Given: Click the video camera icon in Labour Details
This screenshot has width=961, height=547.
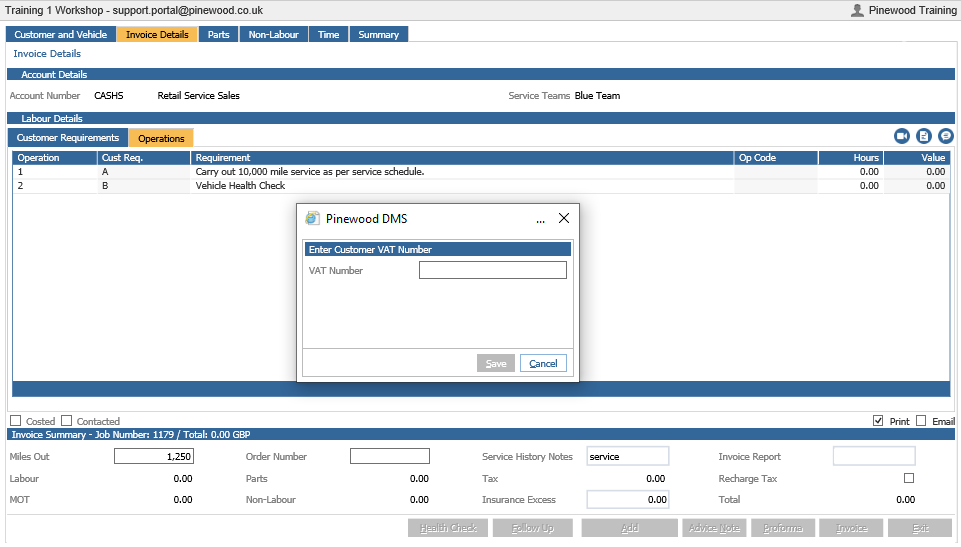Looking at the screenshot, I should (x=902, y=136).
